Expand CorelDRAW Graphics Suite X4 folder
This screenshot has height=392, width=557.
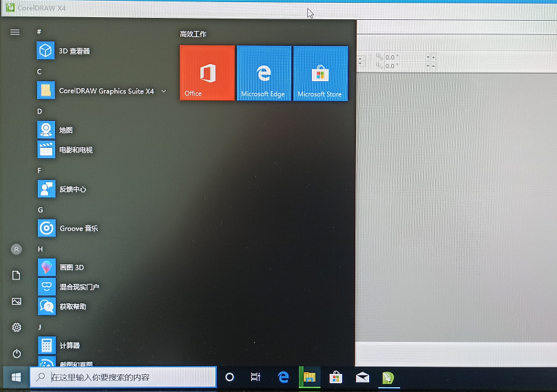pyautogui.click(x=164, y=91)
